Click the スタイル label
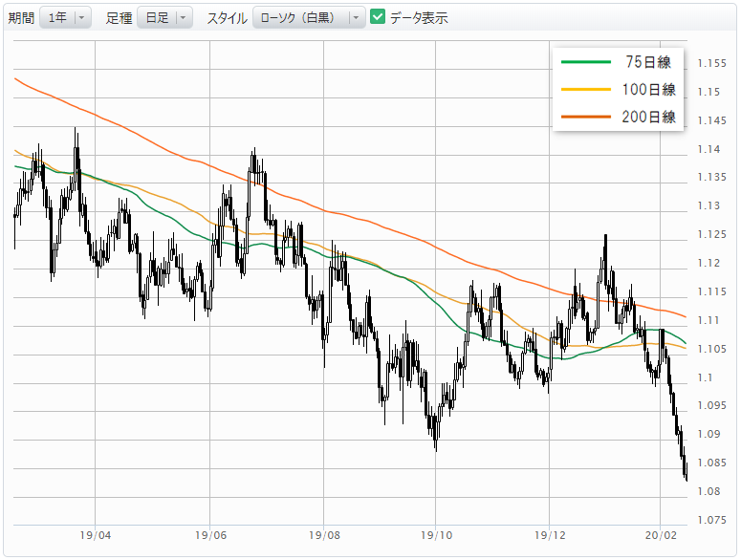The width and height of the screenshot is (741, 560). 228,18
